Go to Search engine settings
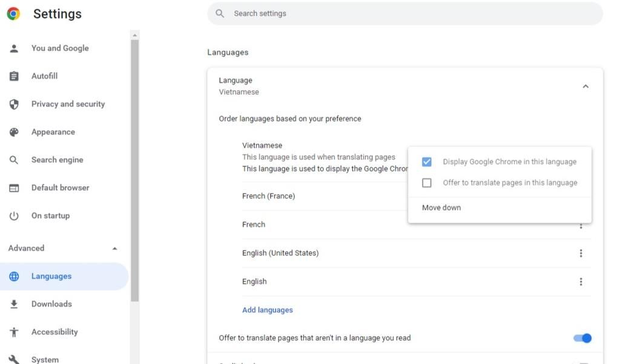The image size is (620, 364). pyautogui.click(x=58, y=160)
